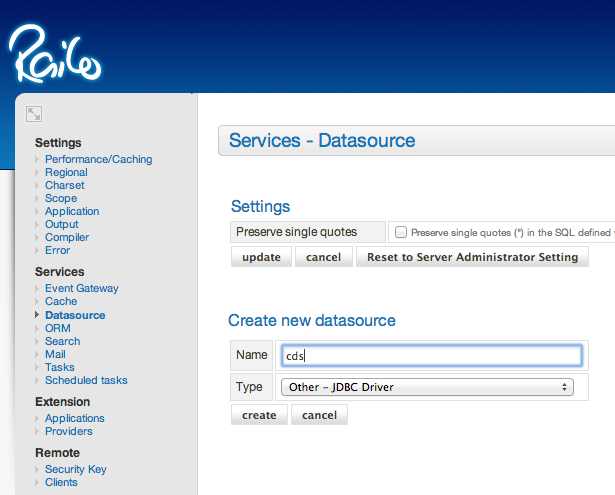The height and width of the screenshot is (495, 615).
Task: Click the Type label cell
Action: pyautogui.click(x=251, y=387)
